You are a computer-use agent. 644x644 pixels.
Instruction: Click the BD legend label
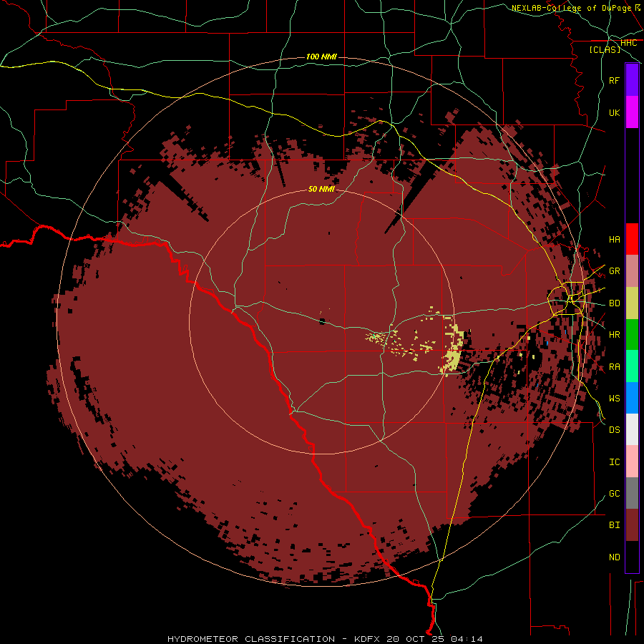point(614,303)
